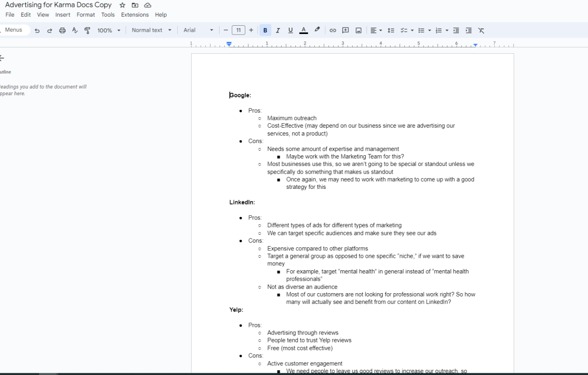This screenshot has width=588, height=375.
Task: Click the "Google:" heading in the document
Action: pyautogui.click(x=240, y=95)
